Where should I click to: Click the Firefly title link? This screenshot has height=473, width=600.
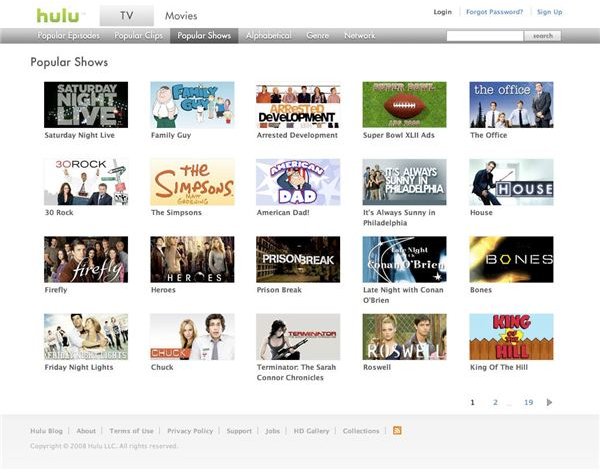point(56,290)
